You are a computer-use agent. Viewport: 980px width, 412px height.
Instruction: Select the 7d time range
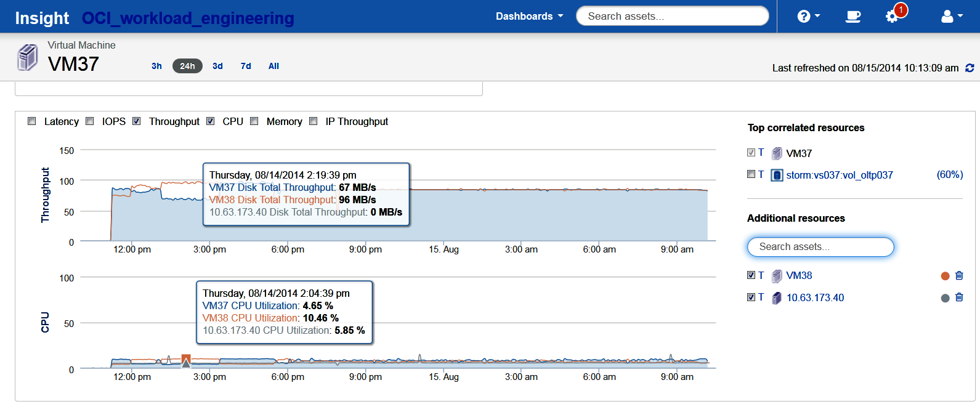coord(246,66)
